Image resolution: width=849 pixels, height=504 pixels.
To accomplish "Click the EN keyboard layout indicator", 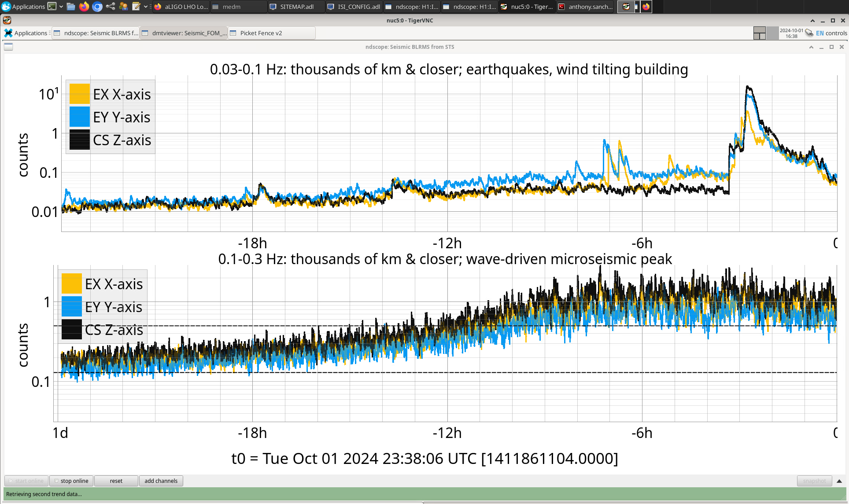I will point(819,33).
